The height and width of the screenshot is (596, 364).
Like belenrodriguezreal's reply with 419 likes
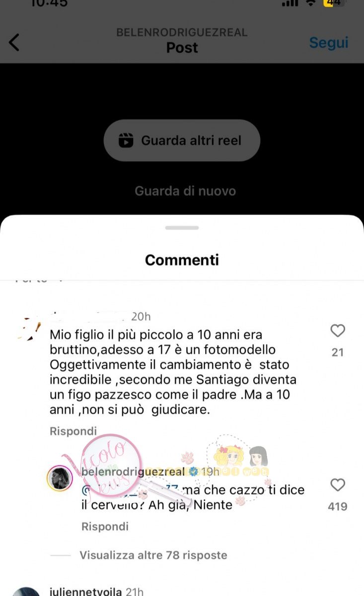pos(338,485)
